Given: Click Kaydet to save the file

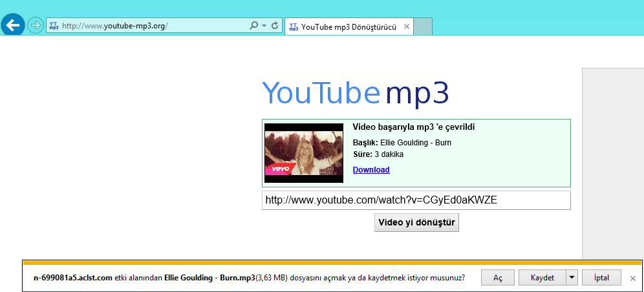Looking at the screenshot, I should click(x=542, y=278).
